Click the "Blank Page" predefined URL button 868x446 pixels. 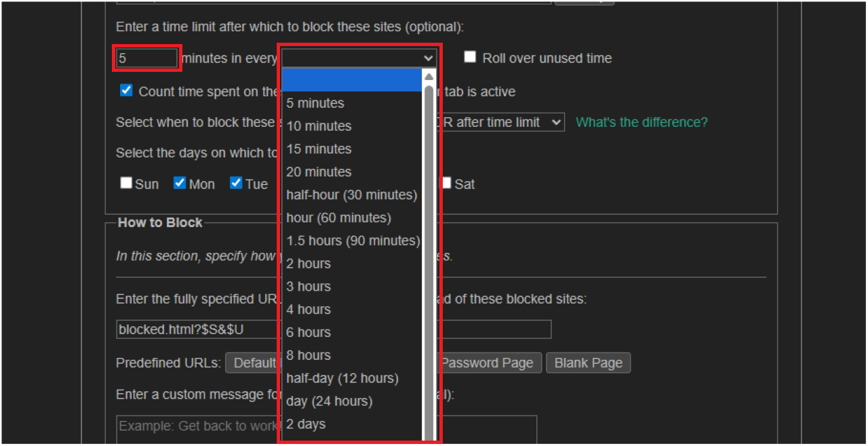point(588,363)
